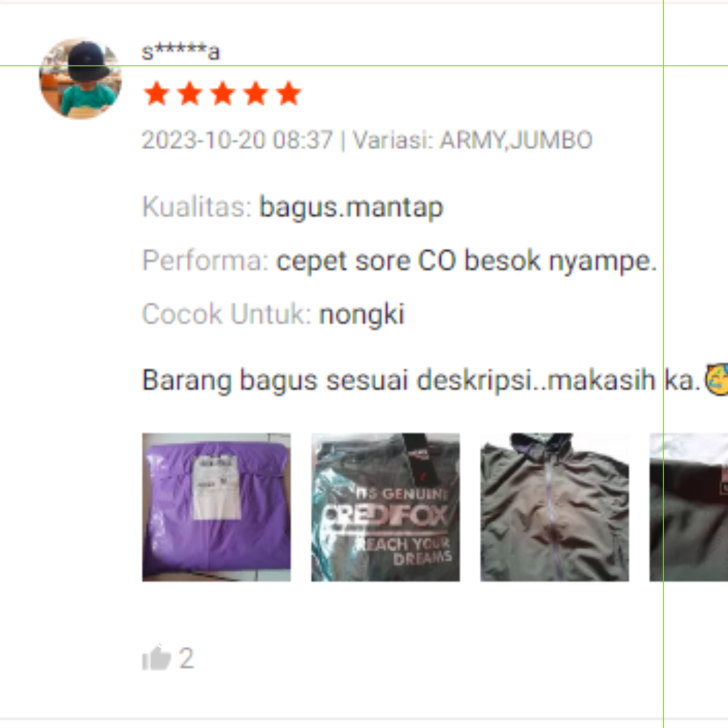Screen dimensions: 728x728
Task: Click the reviewer's profile avatar
Action: coord(80,79)
